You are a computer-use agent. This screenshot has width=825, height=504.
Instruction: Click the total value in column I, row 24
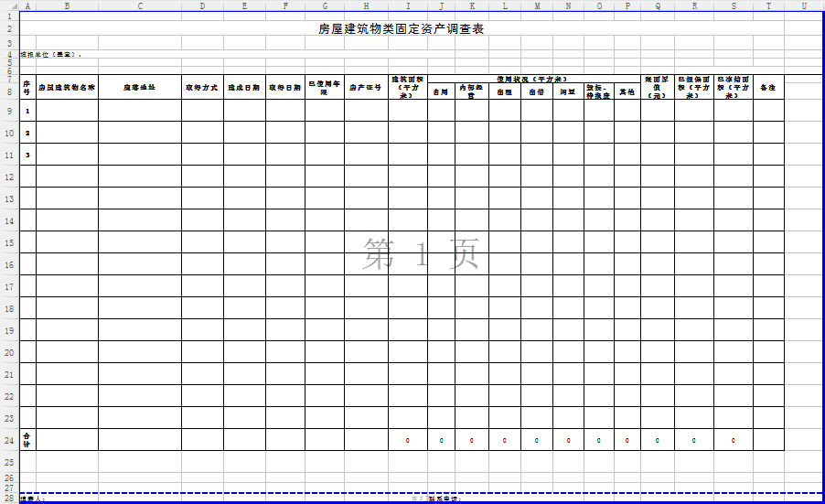coord(407,441)
